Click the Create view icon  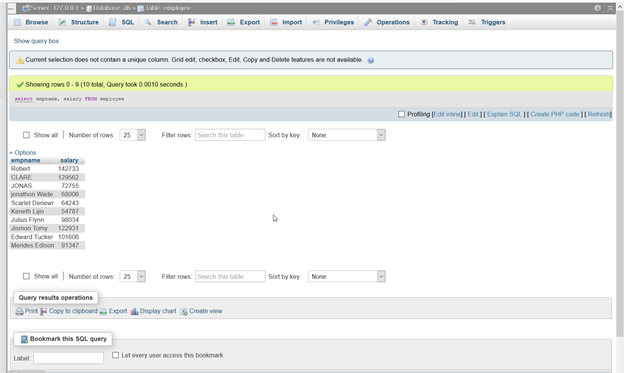183,311
